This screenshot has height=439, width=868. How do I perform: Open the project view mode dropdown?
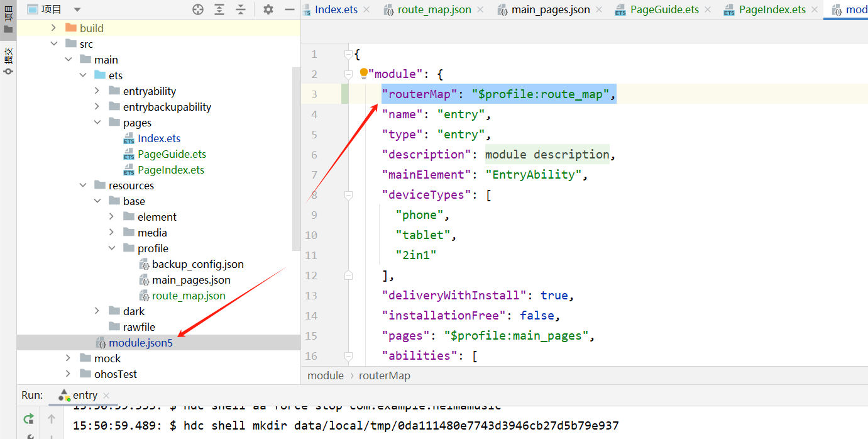point(77,9)
